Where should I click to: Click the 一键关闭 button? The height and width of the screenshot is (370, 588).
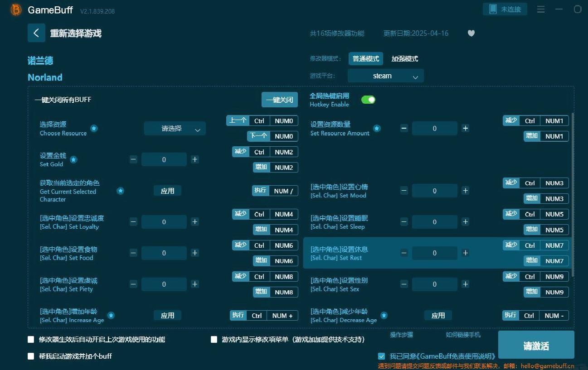[279, 100]
